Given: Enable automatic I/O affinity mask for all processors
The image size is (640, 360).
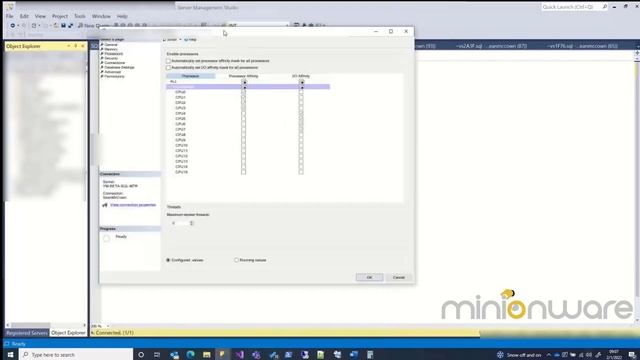Looking at the screenshot, I should coord(168,67).
